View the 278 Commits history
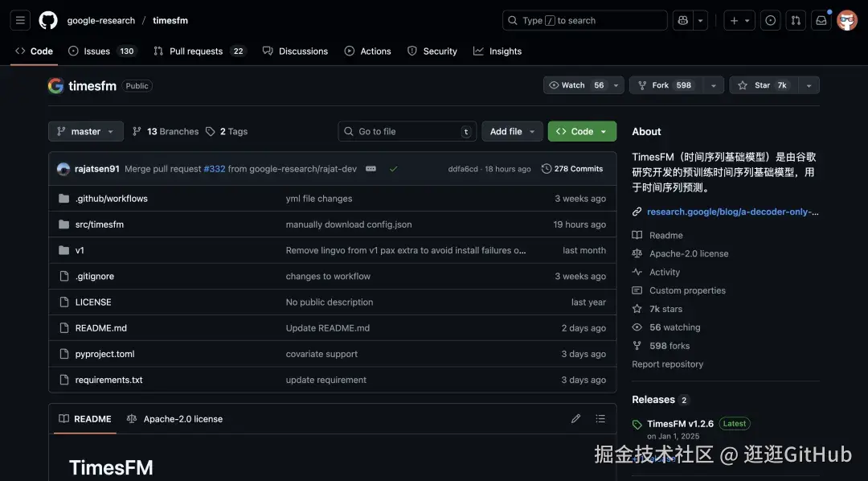This screenshot has width=868, height=481. tap(572, 169)
